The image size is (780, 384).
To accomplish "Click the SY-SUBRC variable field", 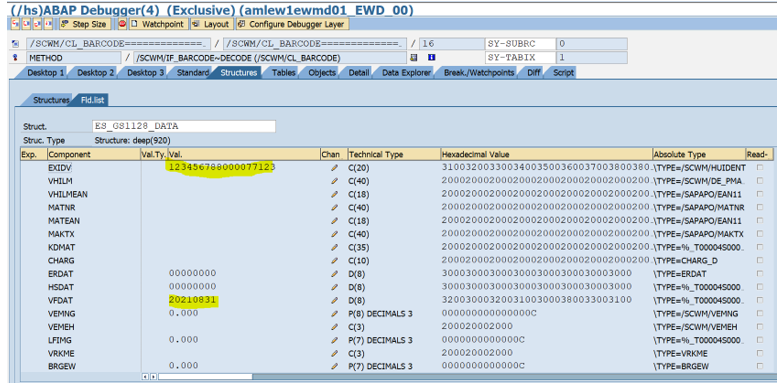I will click(x=520, y=44).
